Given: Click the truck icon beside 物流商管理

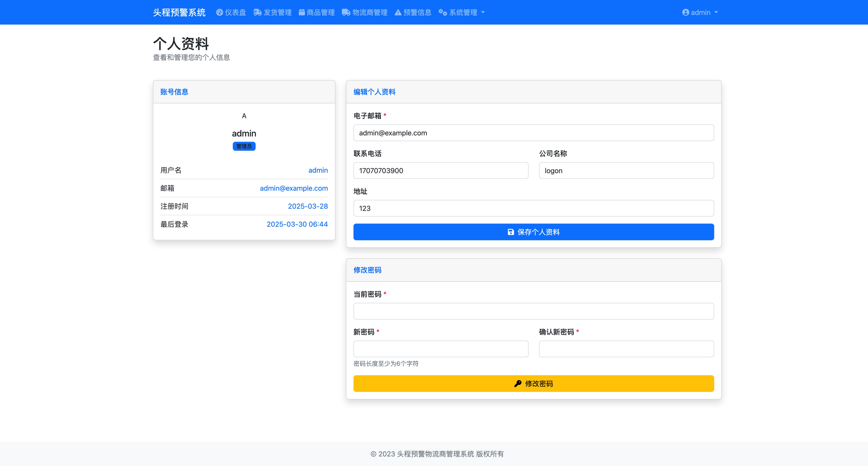Looking at the screenshot, I should click(x=346, y=13).
